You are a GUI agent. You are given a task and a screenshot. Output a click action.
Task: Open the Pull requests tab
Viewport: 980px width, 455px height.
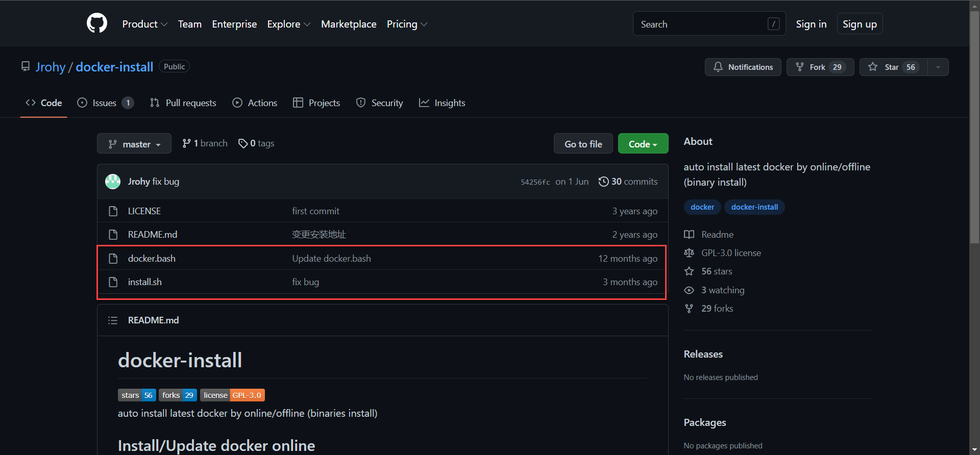(x=183, y=103)
